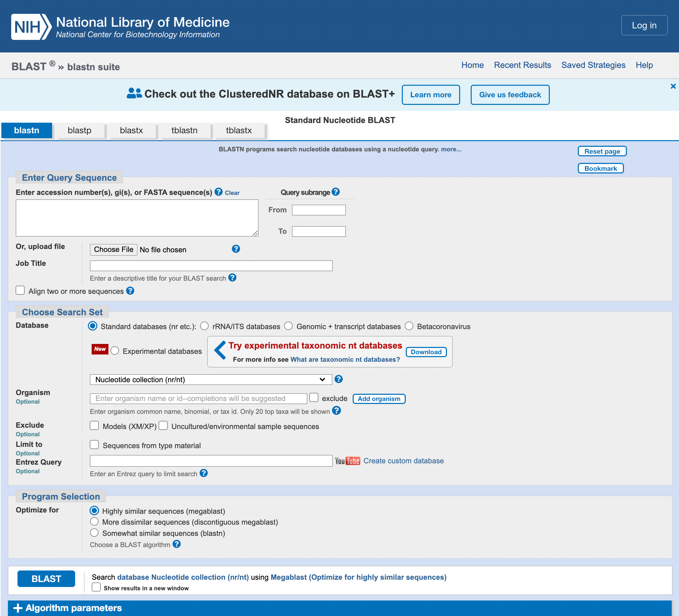Check Exclude Models (XM/XP)

point(94,425)
